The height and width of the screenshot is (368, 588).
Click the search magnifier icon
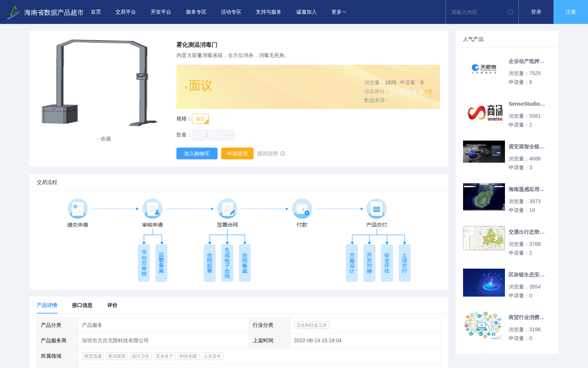(510, 12)
